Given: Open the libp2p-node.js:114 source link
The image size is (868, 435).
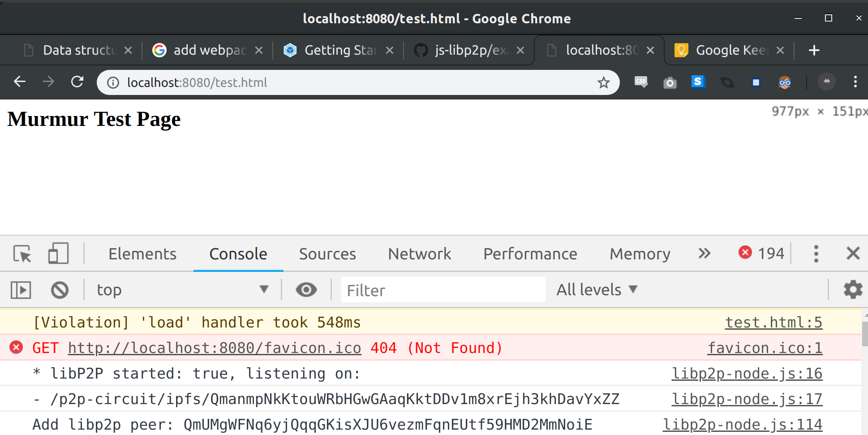Looking at the screenshot, I should [742, 424].
